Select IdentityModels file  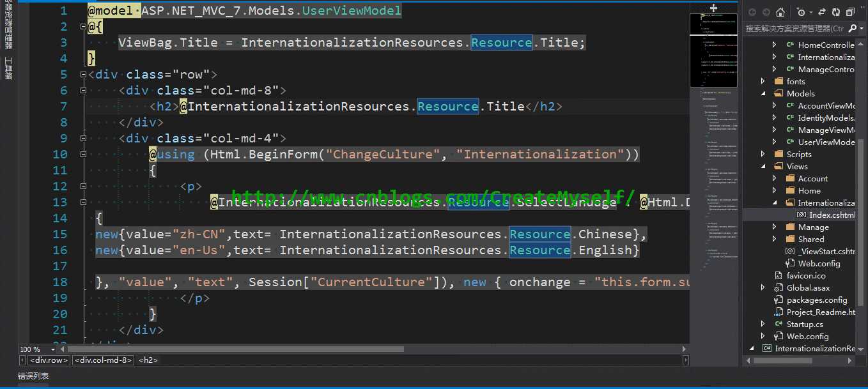pos(826,118)
